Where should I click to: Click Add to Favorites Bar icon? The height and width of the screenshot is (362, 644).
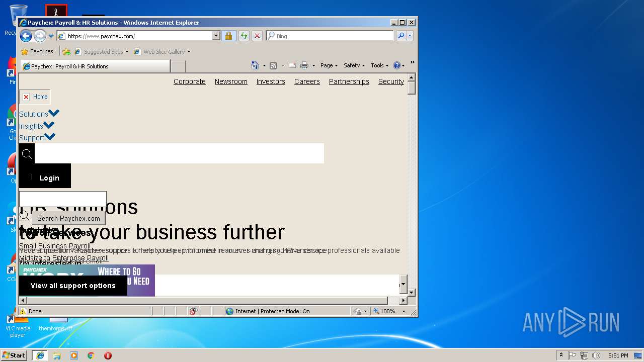(66, 51)
